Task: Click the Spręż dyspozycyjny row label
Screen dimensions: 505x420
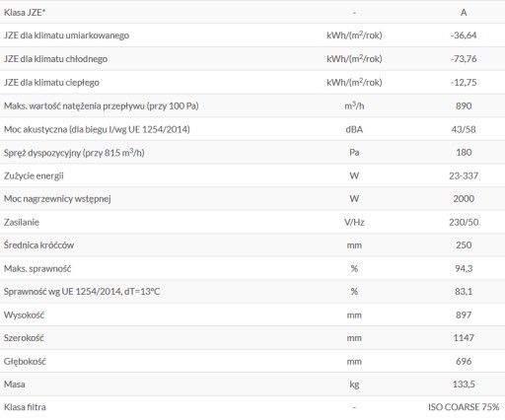Action: pyautogui.click(x=74, y=153)
